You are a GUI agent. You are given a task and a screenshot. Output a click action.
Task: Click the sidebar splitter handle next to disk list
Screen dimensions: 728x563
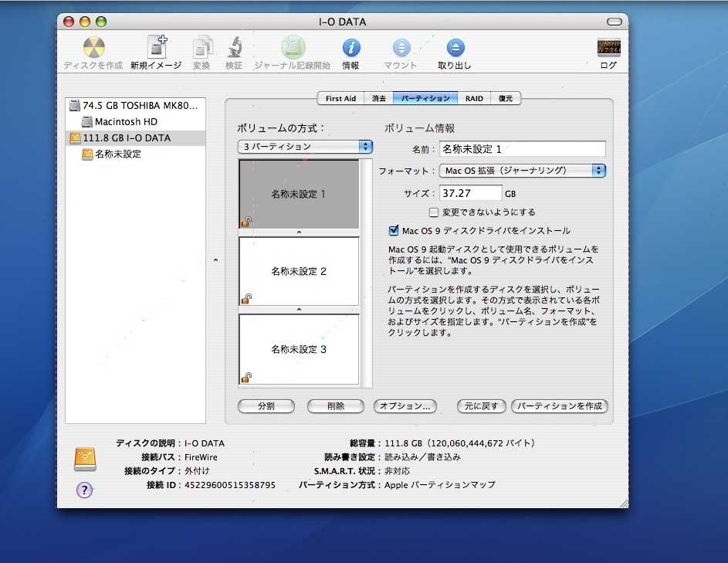click(215, 260)
